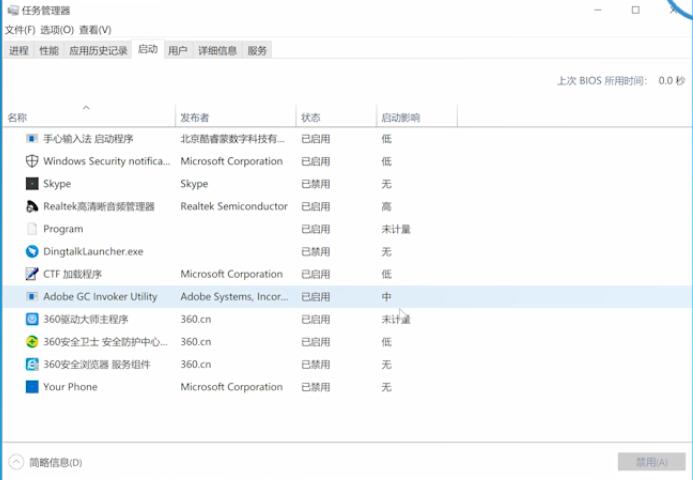Click 中 impact value in Adobe row
Viewport: 693px width, 480px height.
pos(386,297)
